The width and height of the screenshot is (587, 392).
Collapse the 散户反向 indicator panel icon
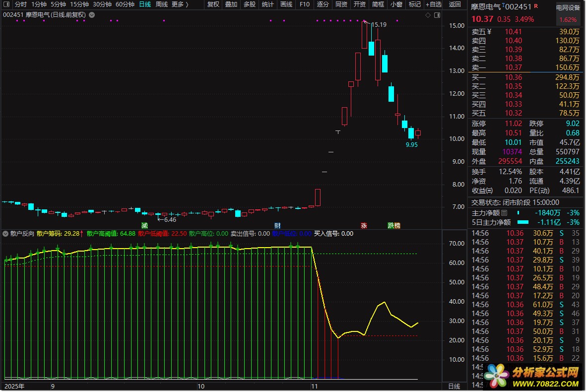pos(5,234)
